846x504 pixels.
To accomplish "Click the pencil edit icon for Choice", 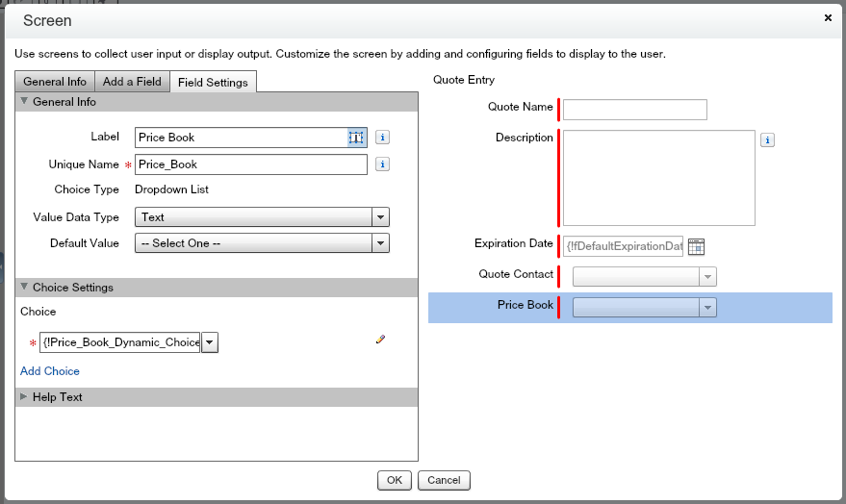I will point(381,340).
